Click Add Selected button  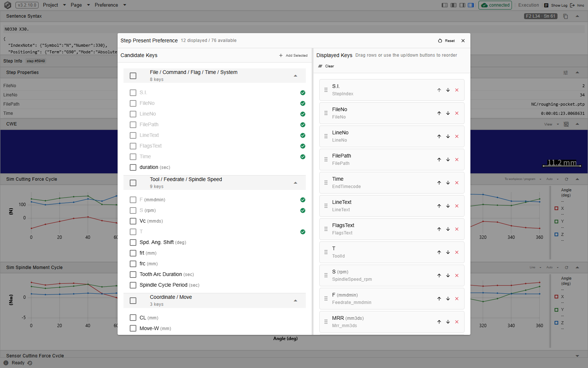point(293,56)
